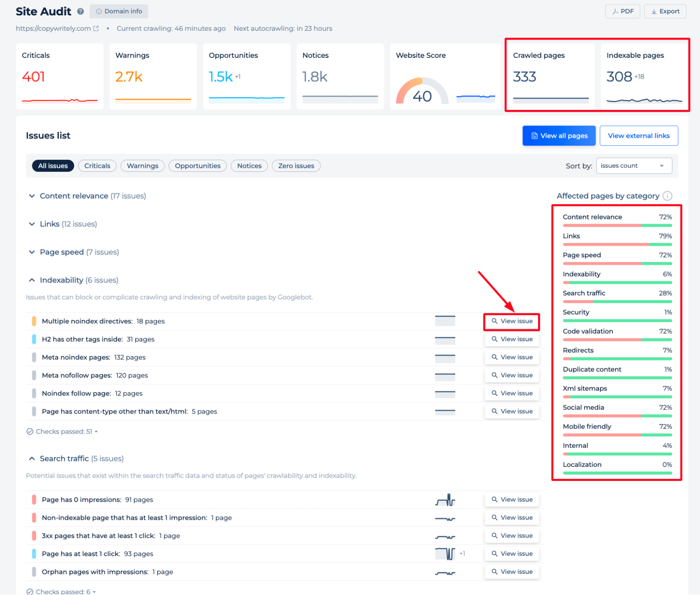Click the red severity marker for Page has 0 impressions
Viewport: 700px width, 595px height.
[34, 500]
